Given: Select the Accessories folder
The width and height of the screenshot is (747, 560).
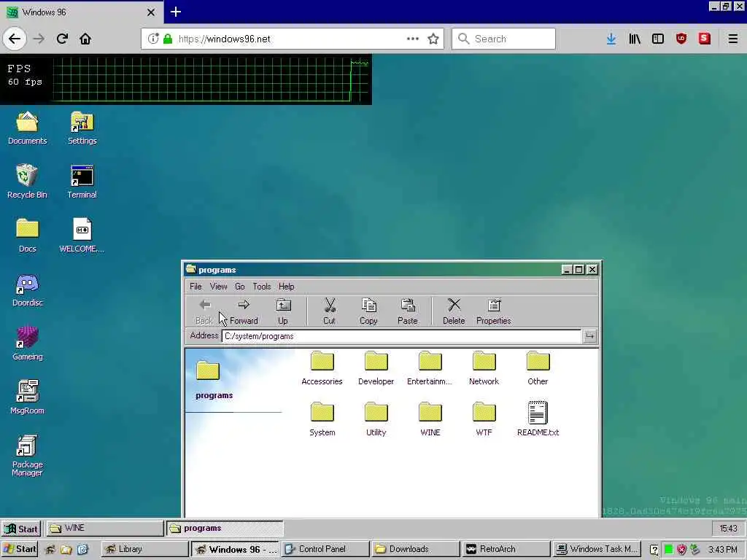Looking at the screenshot, I should [x=322, y=368].
